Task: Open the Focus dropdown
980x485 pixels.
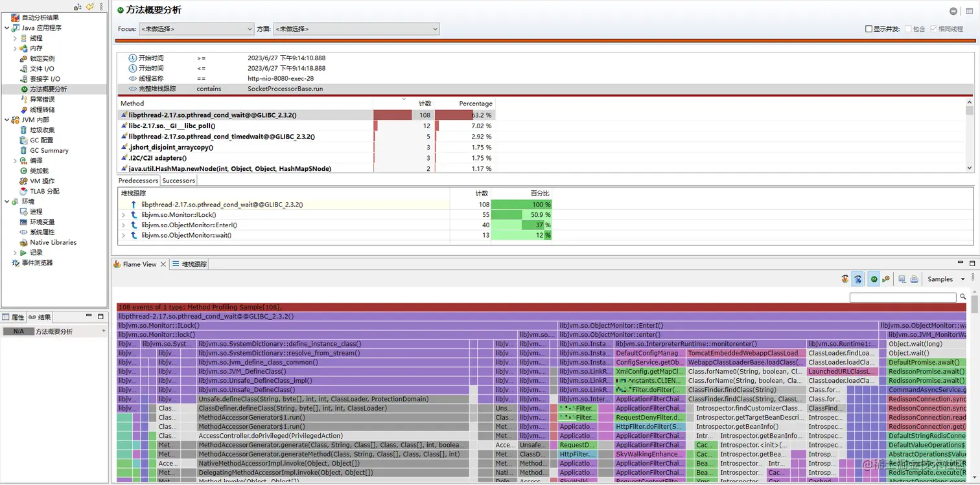Action: (196, 29)
